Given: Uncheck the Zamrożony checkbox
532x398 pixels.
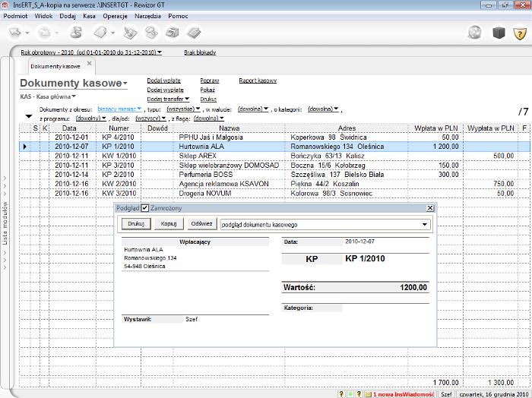Looking at the screenshot, I should point(145,208).
